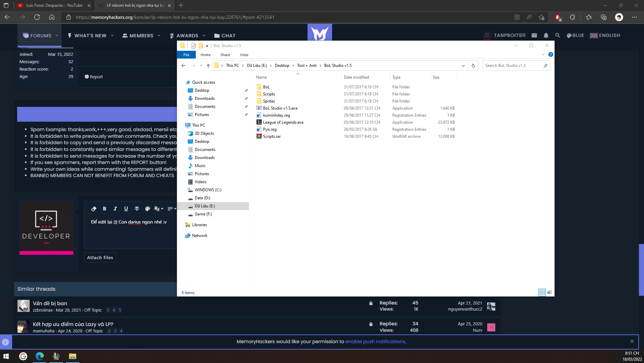Open browser collections icon
Screen dimensions: 644x363
click(x=604, y=17)
